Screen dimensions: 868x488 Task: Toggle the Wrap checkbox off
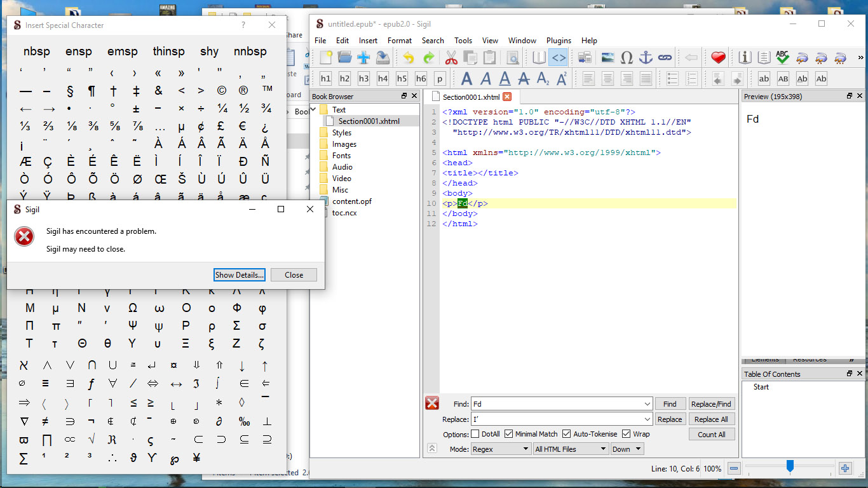click(626, 434)
